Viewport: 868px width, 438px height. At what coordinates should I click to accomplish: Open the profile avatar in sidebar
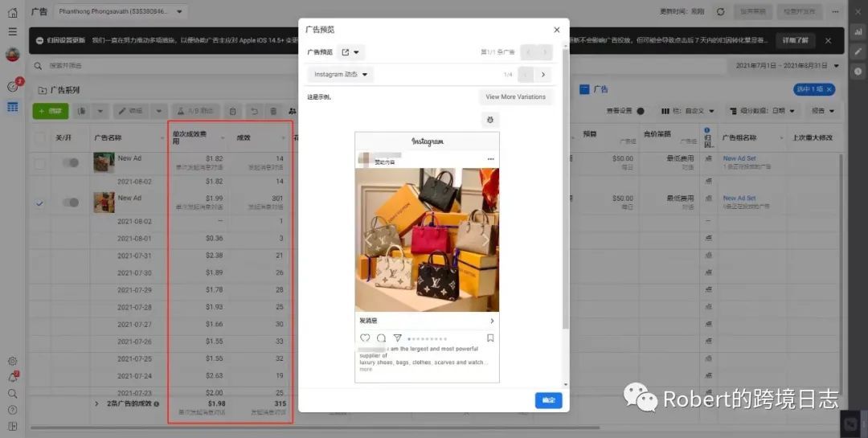[12, 55]
